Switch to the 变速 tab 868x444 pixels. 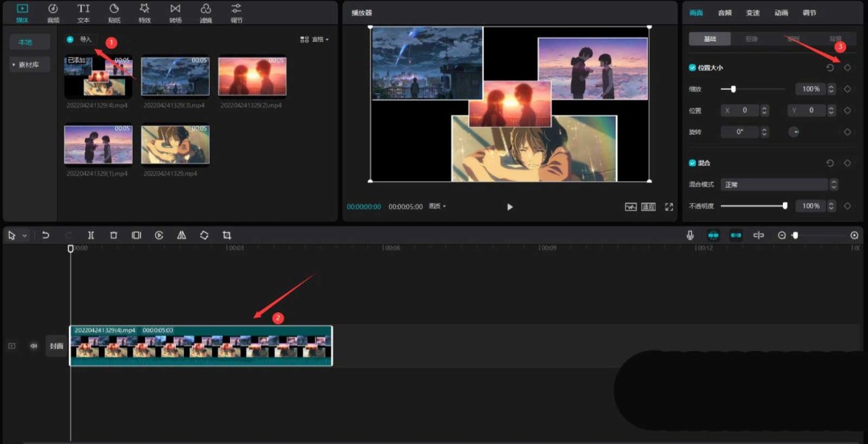pos(752,13)
